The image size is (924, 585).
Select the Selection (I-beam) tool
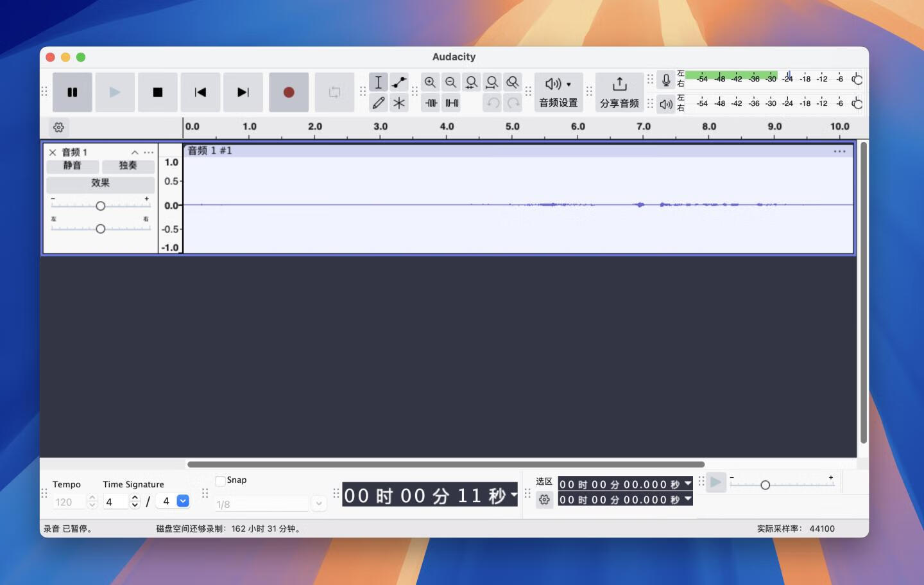pyautogui.click(x=379, y=82)
